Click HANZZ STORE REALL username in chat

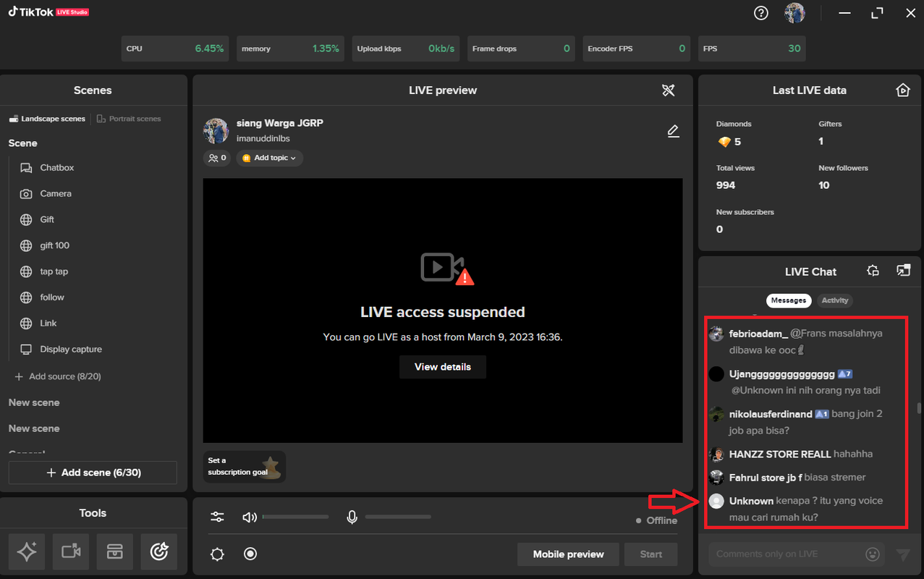[780, 455]
